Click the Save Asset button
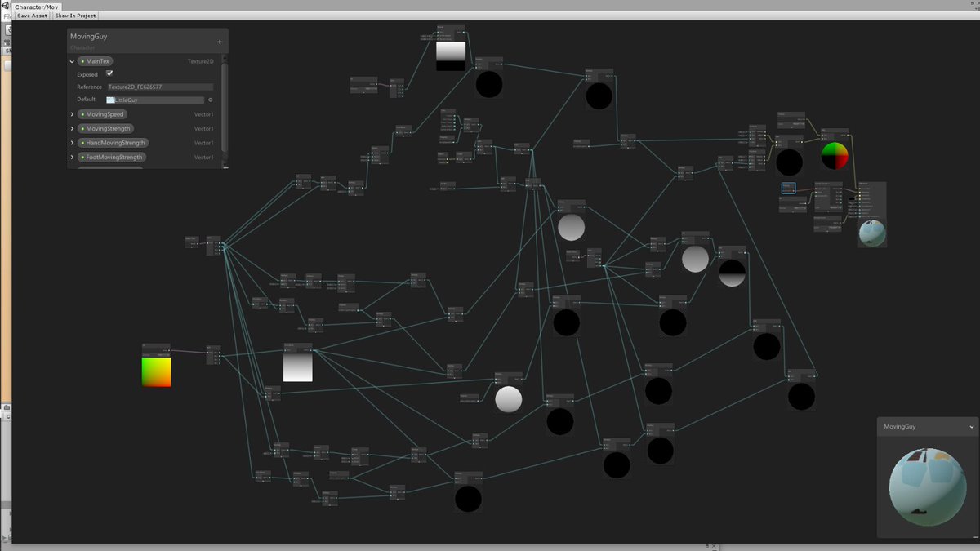 coord(33,16)
